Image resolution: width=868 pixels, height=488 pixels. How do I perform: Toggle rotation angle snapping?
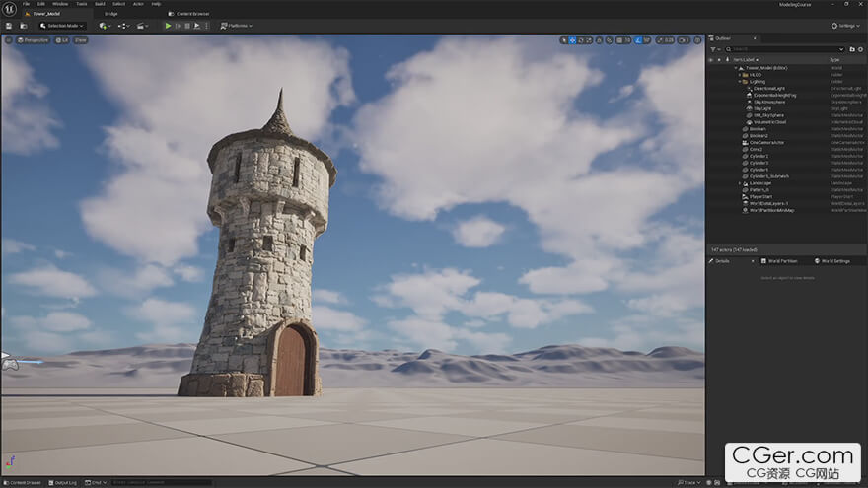(x=638, y=40)
